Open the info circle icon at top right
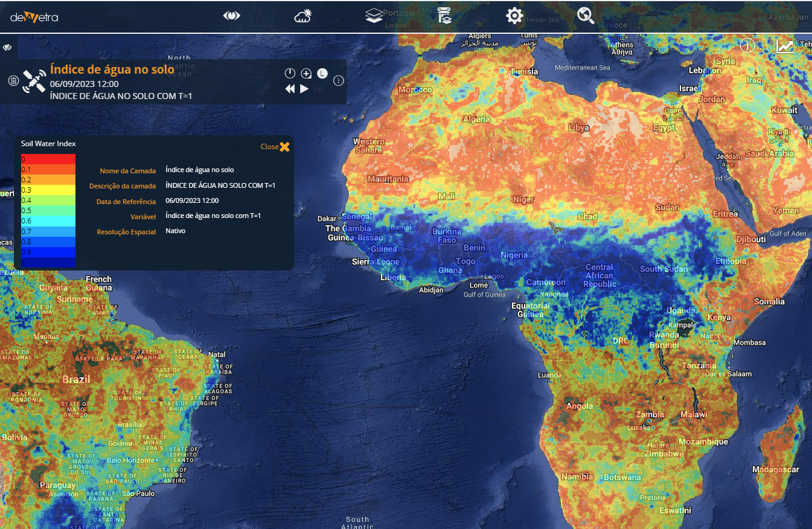 pos(747,45)
